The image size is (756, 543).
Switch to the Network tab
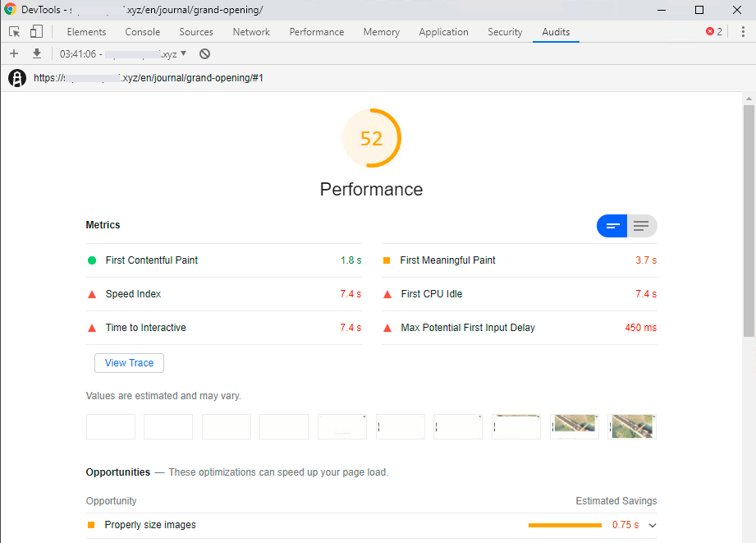point(251,32)
